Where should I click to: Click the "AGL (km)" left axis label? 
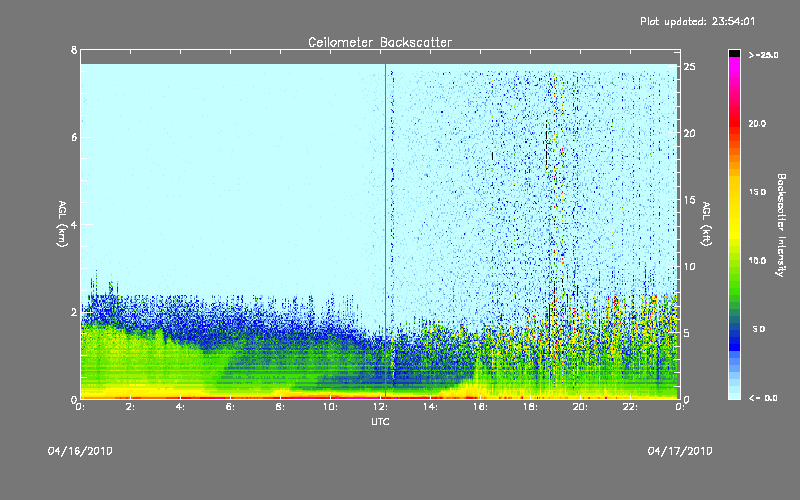click(62, 224)
